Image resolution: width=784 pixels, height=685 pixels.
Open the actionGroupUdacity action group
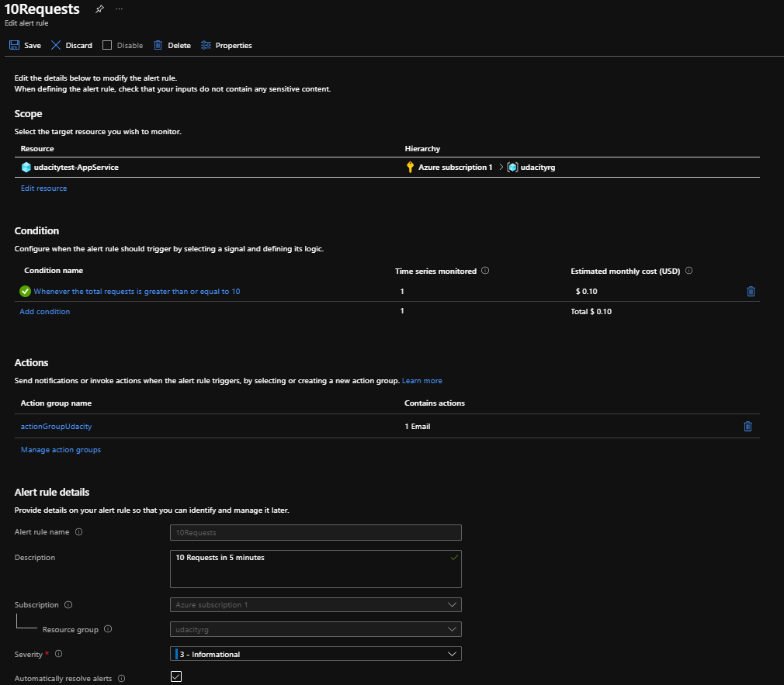click(x=56, y=426)
